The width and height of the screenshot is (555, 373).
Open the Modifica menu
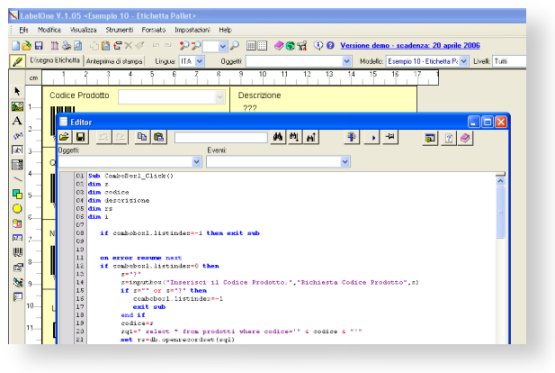point(50,30)
